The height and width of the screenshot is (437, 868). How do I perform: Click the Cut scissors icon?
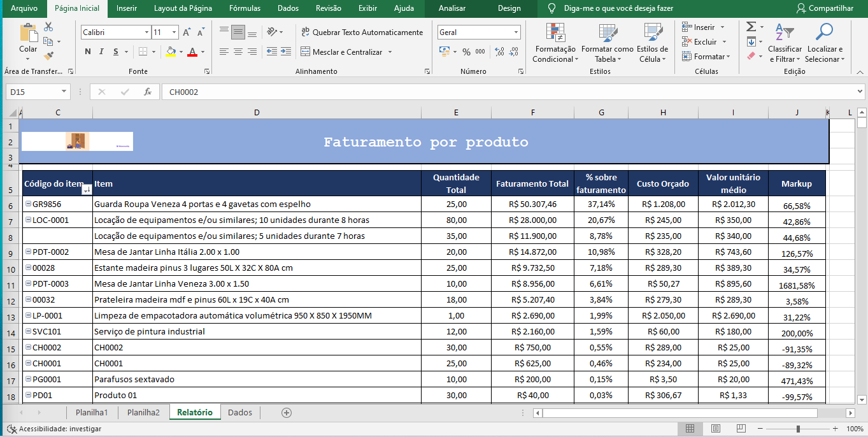pyautogui.click(x=48, y=27)
